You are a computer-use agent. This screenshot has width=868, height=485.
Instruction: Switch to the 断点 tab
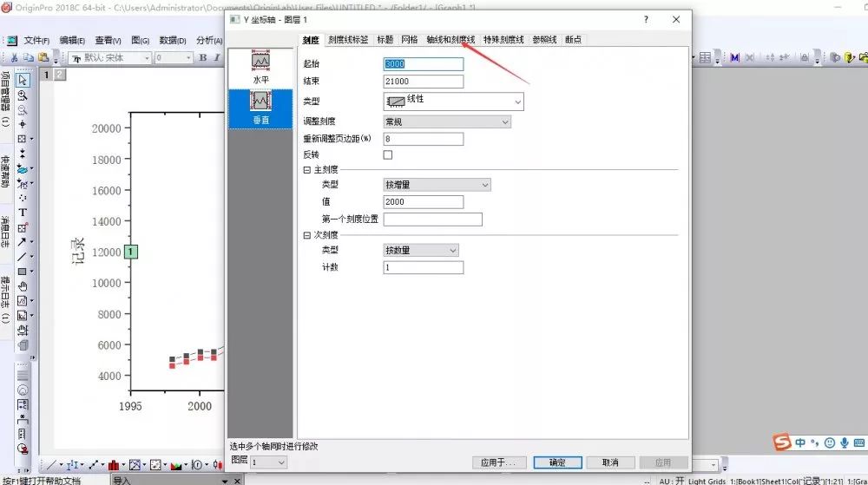click(x=573, y=40)
